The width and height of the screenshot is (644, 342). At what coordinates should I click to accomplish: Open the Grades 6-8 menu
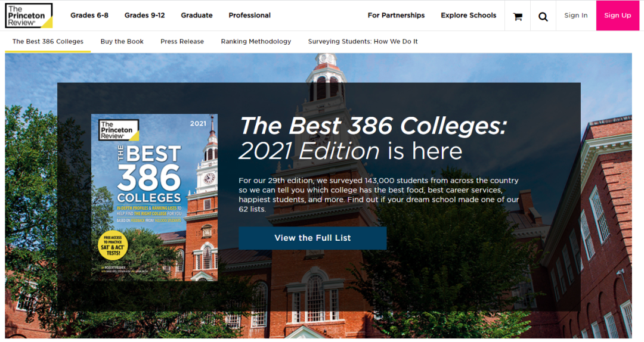click(x=89, y=15)
